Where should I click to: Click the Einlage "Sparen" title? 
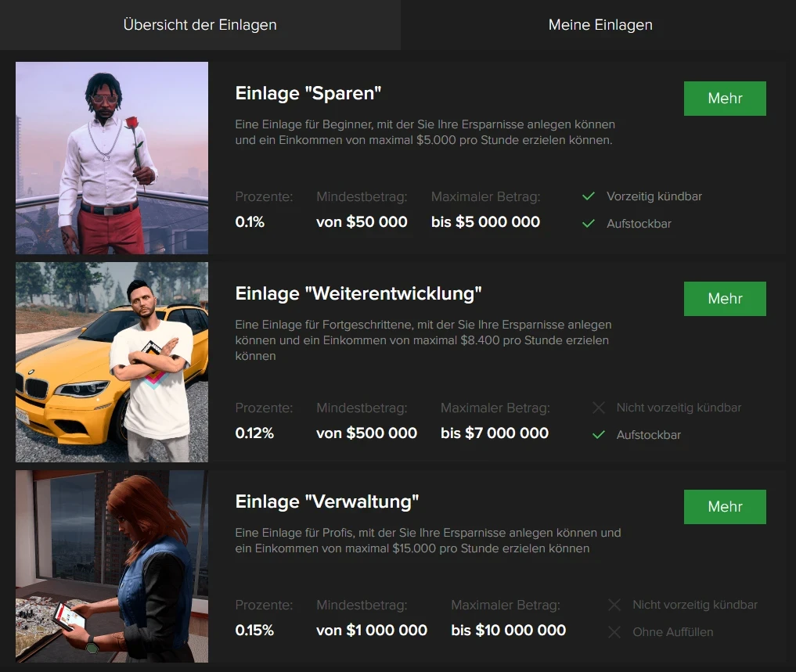pos(308,94)
